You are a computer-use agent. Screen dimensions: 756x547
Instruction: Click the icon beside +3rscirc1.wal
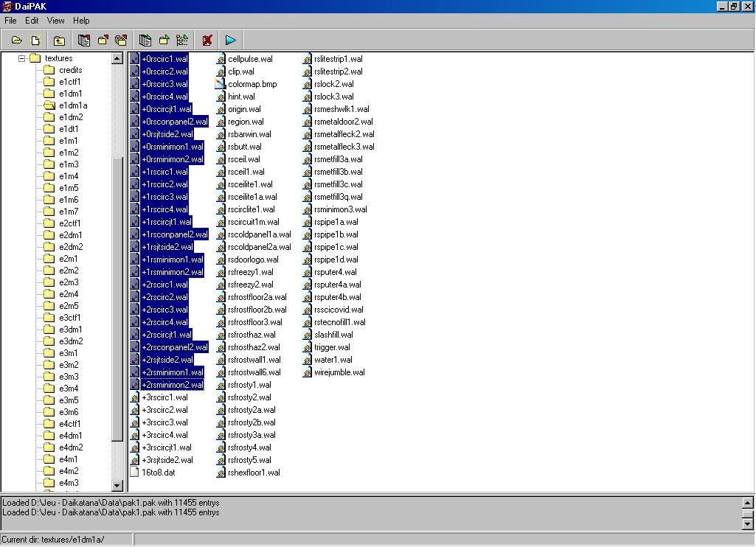point(134,397)
